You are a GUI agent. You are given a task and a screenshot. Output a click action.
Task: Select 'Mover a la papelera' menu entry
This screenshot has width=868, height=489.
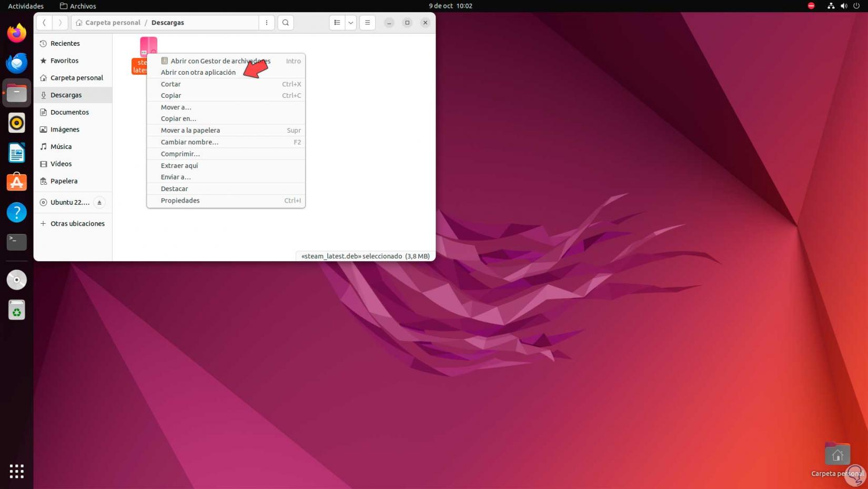(x=190, y=130)
